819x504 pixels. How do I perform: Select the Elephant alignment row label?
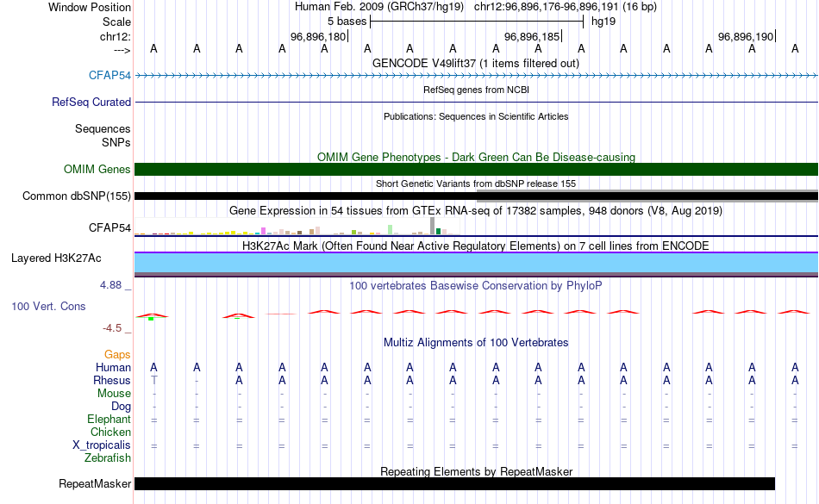pyautogui.click(x=109, y=419)
